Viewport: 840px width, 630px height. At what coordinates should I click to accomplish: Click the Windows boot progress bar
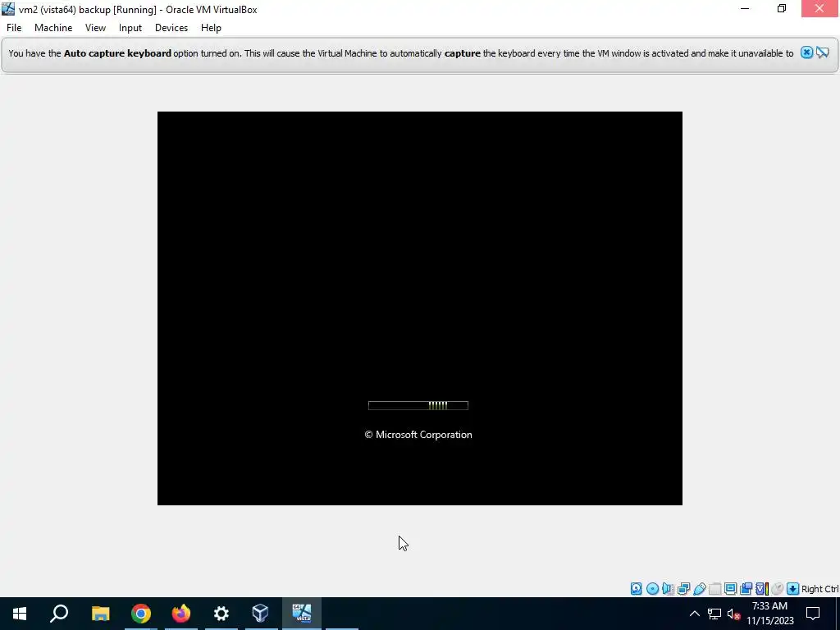(418, 405)
